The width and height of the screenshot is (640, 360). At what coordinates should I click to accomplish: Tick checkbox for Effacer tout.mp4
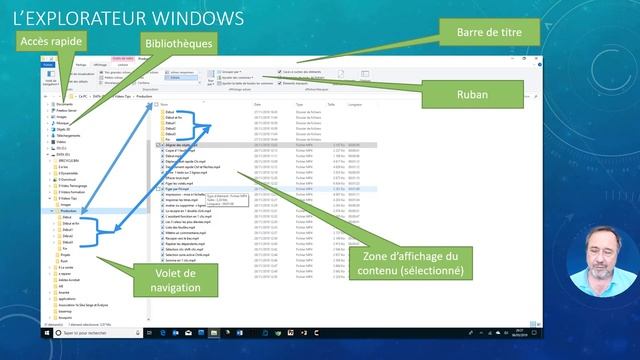162,178
